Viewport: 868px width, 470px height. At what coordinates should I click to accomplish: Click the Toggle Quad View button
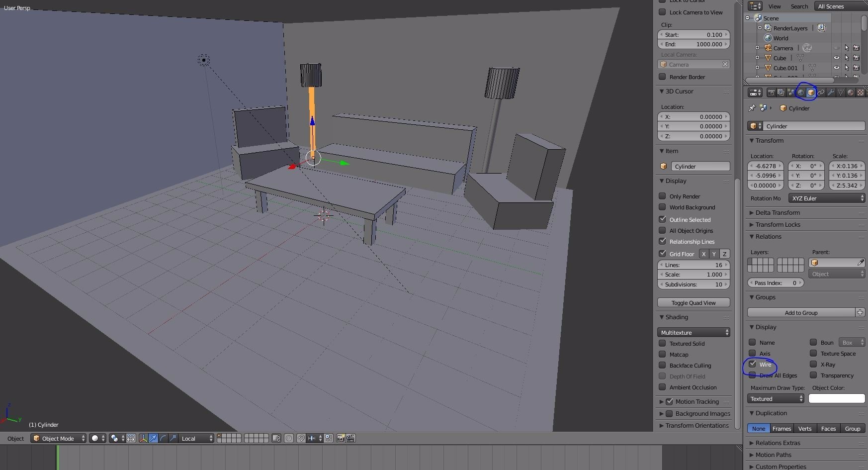coord(694,302)
